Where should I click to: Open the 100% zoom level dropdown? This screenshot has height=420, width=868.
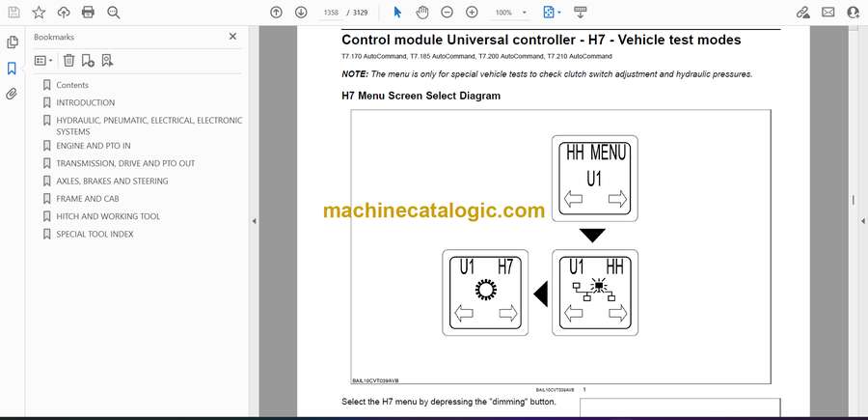[510, 13]
